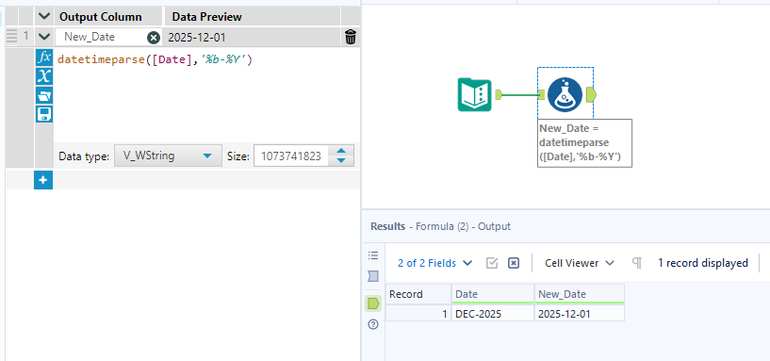Image resolution: width=770 pixels, height=361 pixels.
Task: Clear the New_Date output column name
Action: (x=154, y=37)
